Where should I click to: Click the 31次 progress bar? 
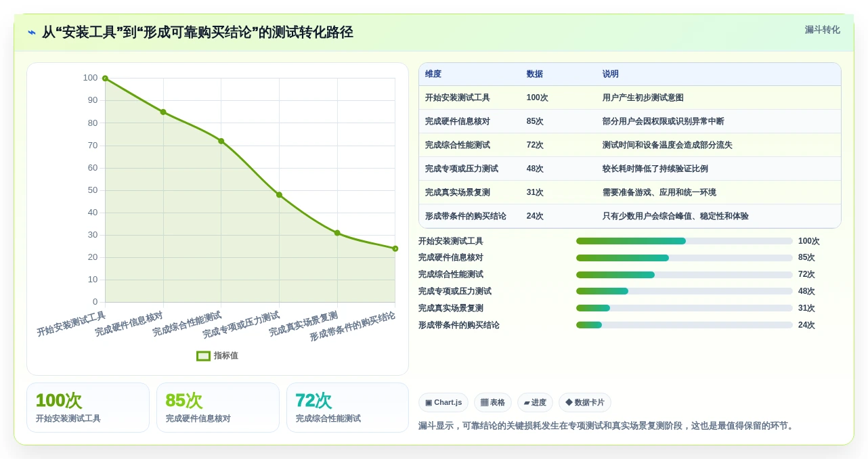[x=685, y=308]
